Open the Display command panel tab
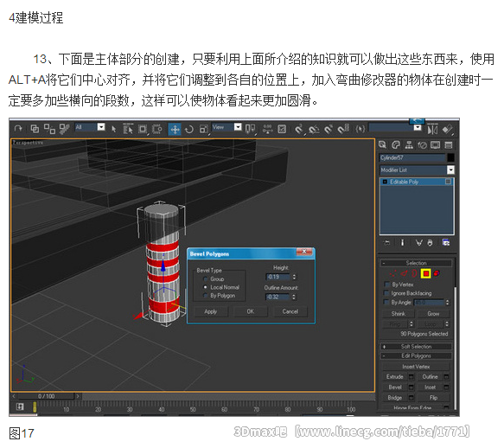The width and height of the screenshot is (504, 448). coord(435,145)
